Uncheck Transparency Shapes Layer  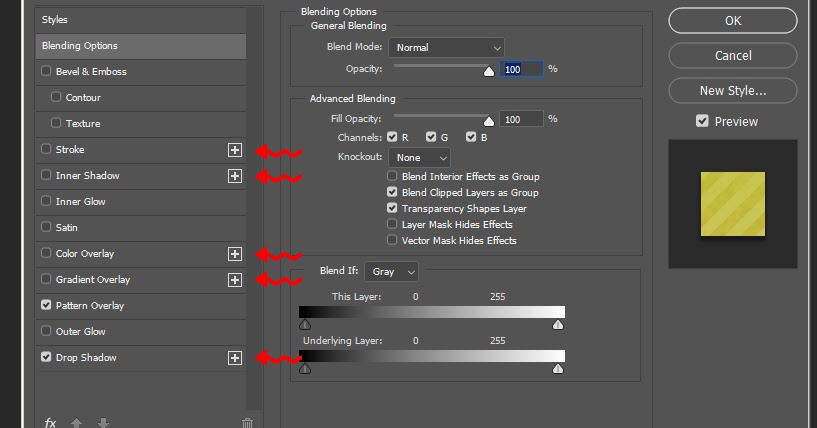(392, 208)
